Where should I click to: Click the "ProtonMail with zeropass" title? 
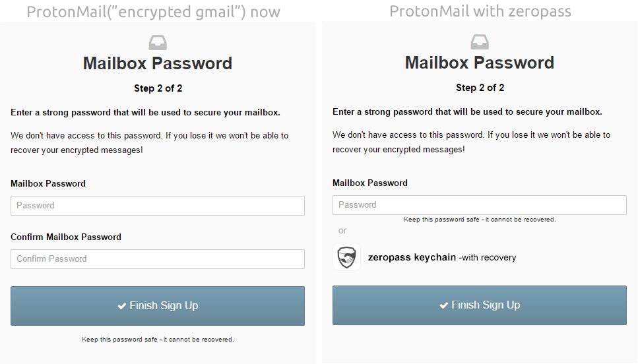click(480, 11)
